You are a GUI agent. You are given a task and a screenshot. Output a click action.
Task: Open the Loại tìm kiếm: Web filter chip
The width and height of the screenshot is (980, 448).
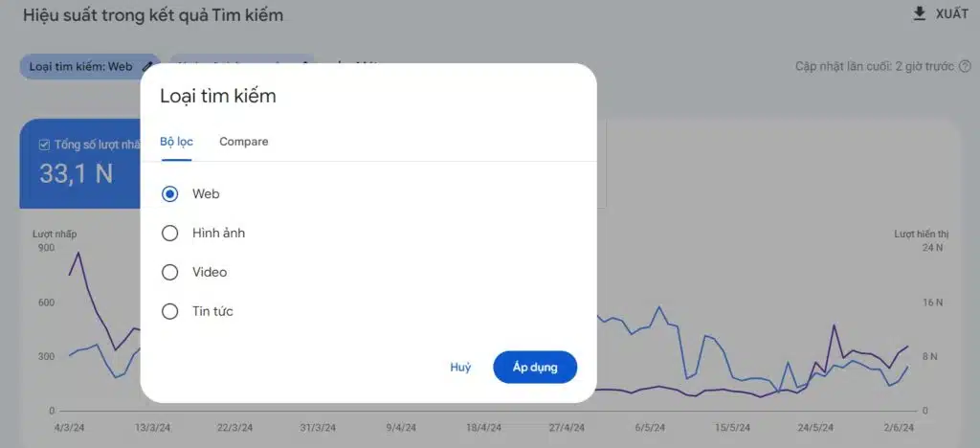click(x=81, y=67)
